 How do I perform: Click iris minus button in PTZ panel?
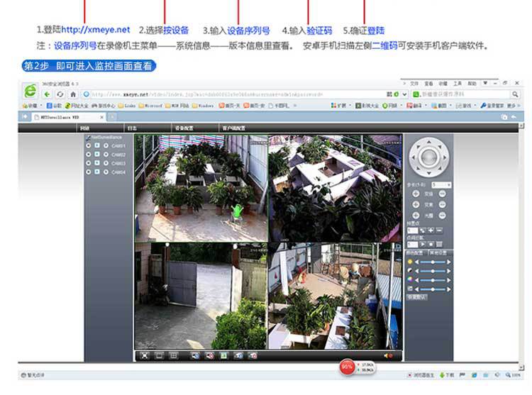[x=442, y=215]
